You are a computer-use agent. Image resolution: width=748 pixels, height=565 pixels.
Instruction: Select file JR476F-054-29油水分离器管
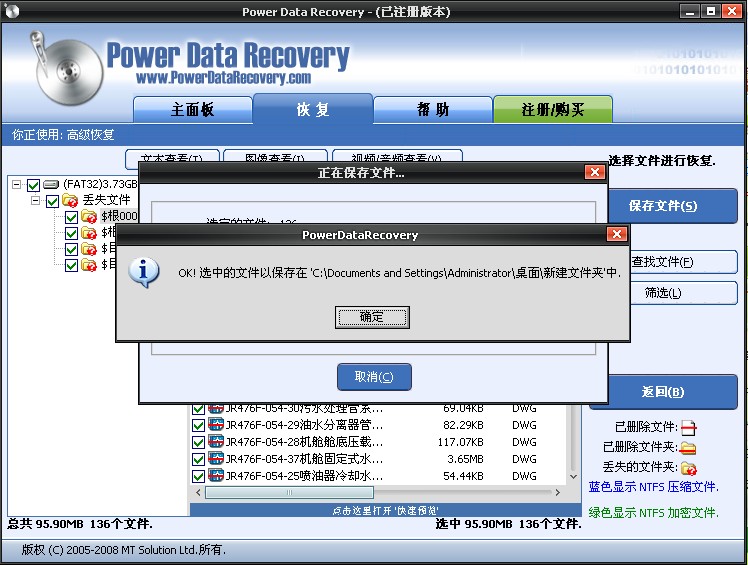(x=304, y=425)
